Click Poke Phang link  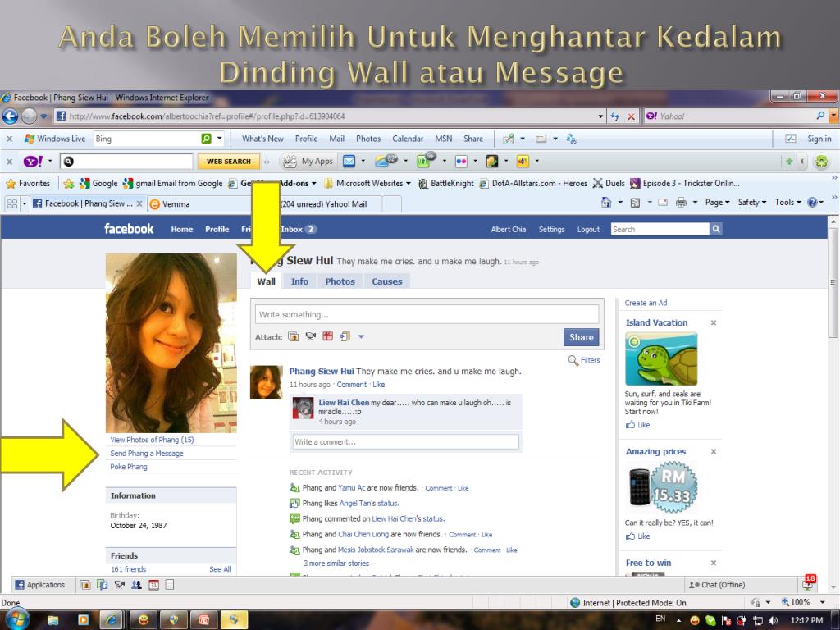[x=129, y=467]
